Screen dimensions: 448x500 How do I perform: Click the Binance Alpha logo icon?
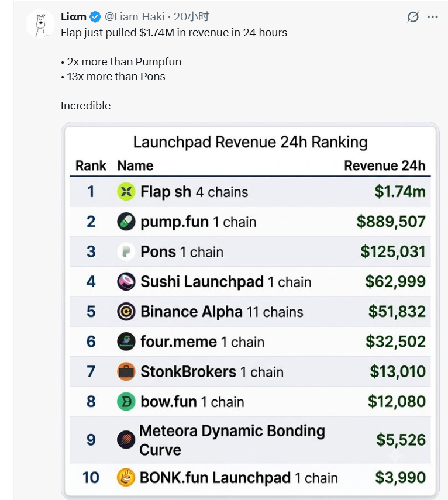[126, 312]
